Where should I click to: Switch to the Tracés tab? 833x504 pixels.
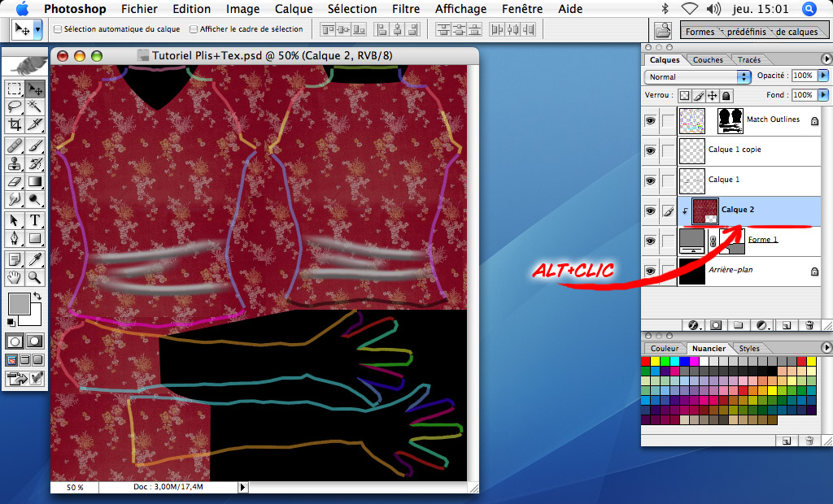point(749,59)
